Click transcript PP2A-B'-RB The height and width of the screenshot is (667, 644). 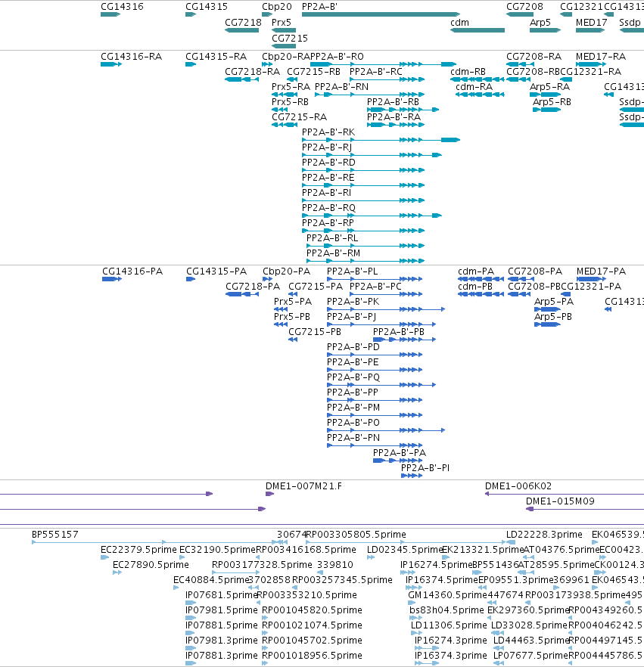(x=393, y=102)
